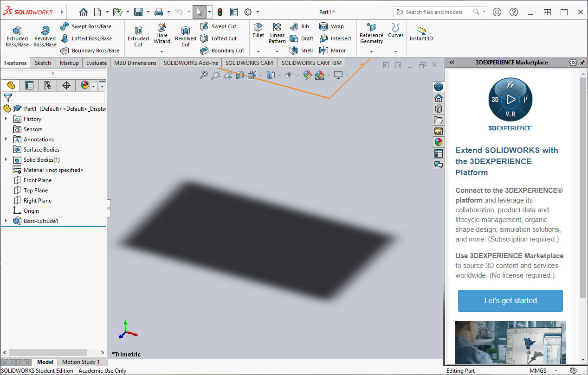Screen dimensions: 588x375
Task: Select the Rib tool
Action: [x=299, y=26]
